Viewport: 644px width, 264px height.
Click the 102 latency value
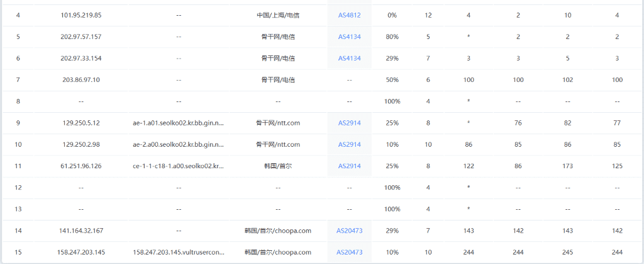pos(567,80)
